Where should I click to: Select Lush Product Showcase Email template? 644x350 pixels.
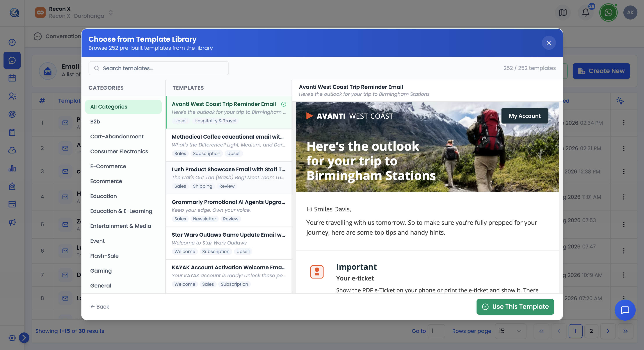point(228,178)
